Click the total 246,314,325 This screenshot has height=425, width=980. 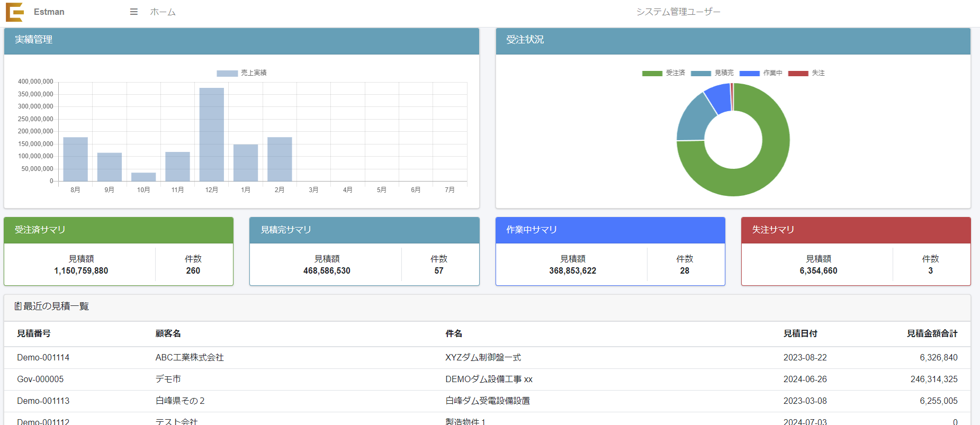(x=934, y=379)
